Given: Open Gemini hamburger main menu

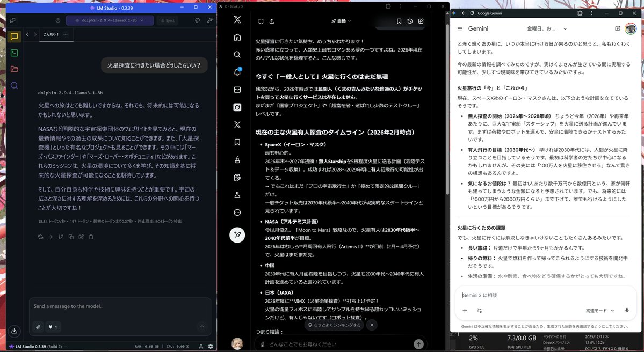Looking at the screenshot, I should (460, 28).
